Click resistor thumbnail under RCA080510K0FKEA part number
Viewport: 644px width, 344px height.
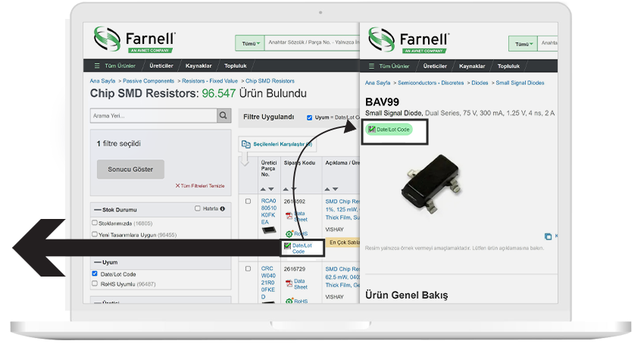pos(269,230)
